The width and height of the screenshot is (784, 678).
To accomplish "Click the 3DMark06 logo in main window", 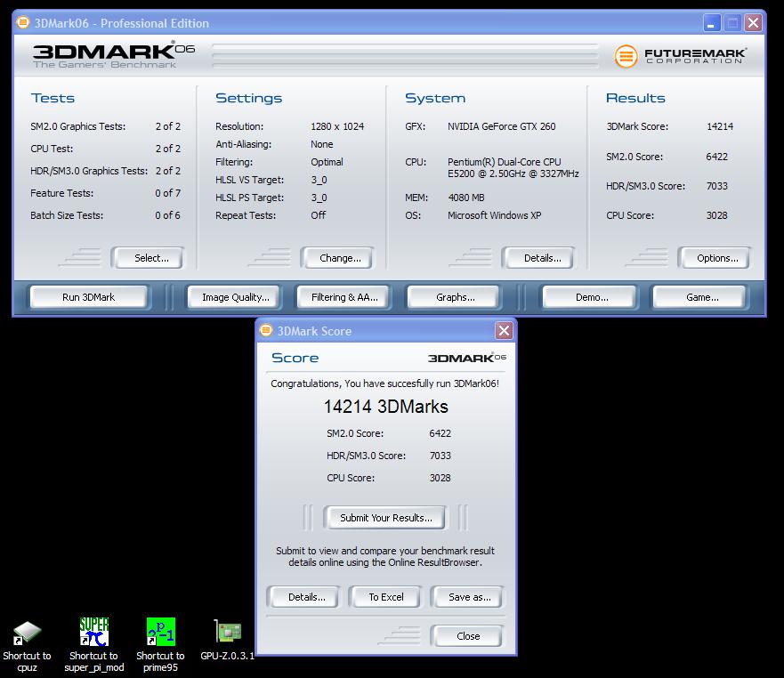I will (x=114, y=54).
